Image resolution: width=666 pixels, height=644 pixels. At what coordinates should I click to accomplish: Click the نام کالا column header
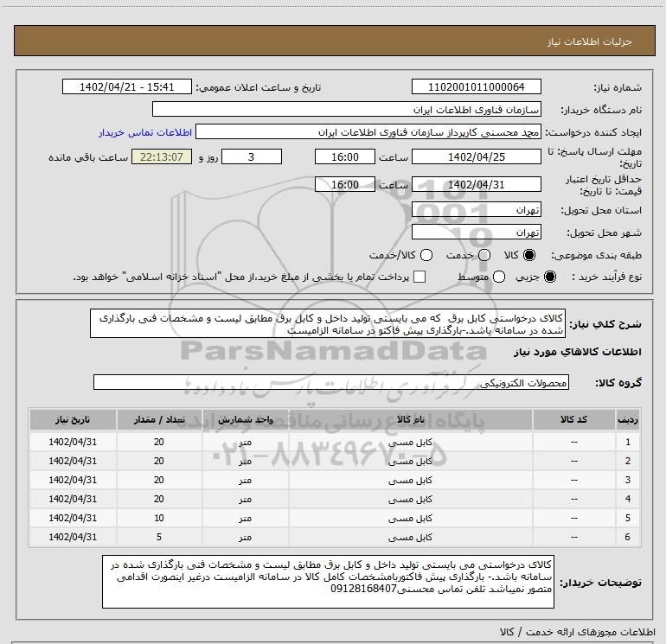410,420
